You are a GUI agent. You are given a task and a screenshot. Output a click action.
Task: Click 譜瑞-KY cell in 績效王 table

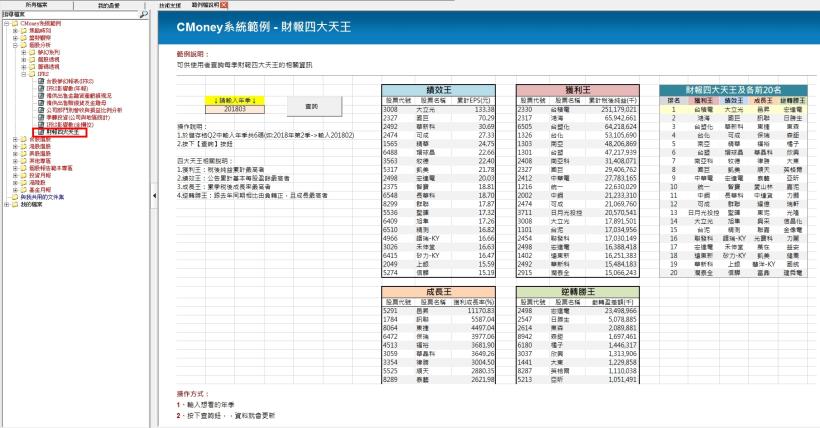pos(428,238)
